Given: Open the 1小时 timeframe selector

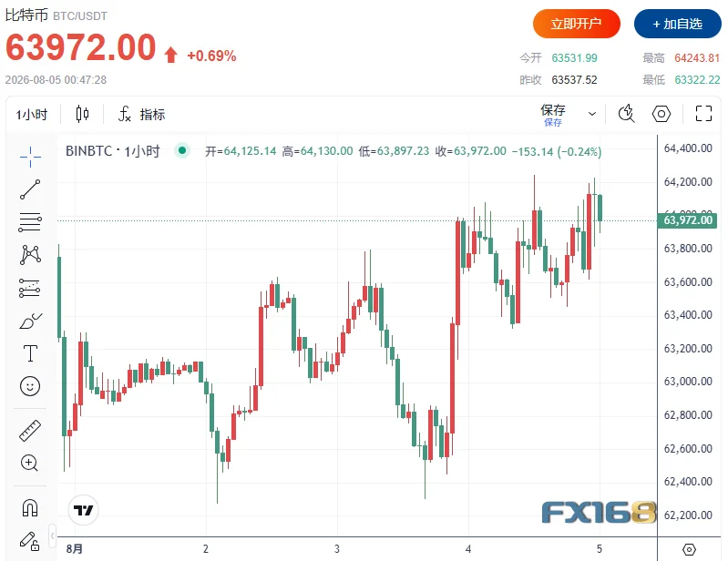Looking at the screenshot, I should coord(32,115).
